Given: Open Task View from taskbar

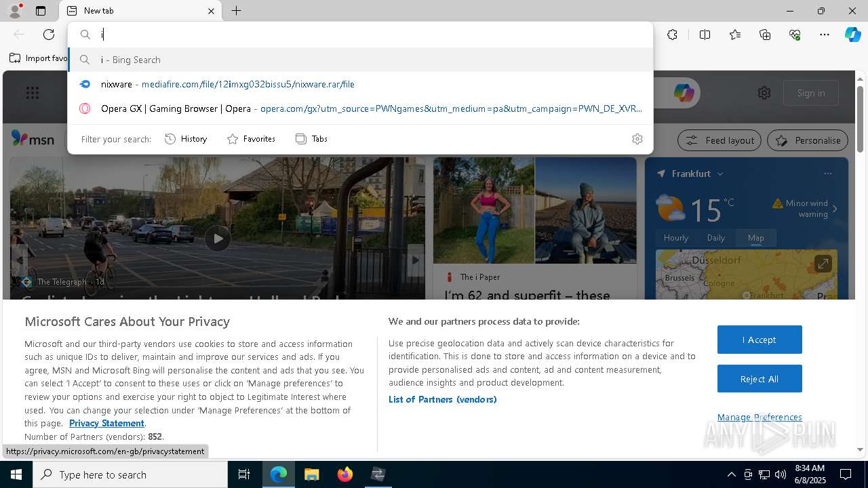Looking at the screenshot, I should coord(244,474).
